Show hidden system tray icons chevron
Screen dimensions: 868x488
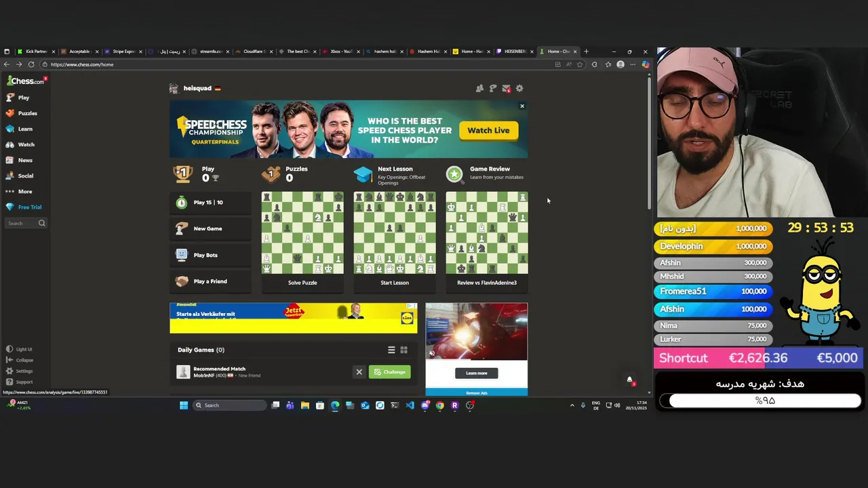(572, 405)
